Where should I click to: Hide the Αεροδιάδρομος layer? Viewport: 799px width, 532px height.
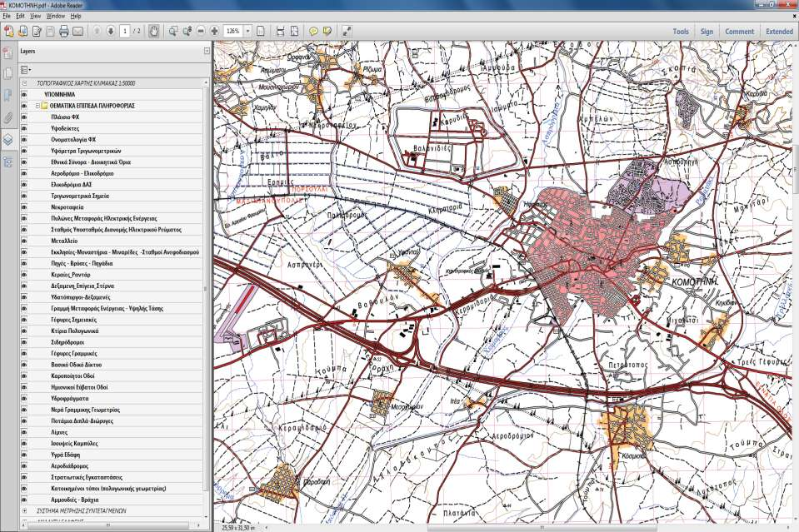[x=24, y=466]
